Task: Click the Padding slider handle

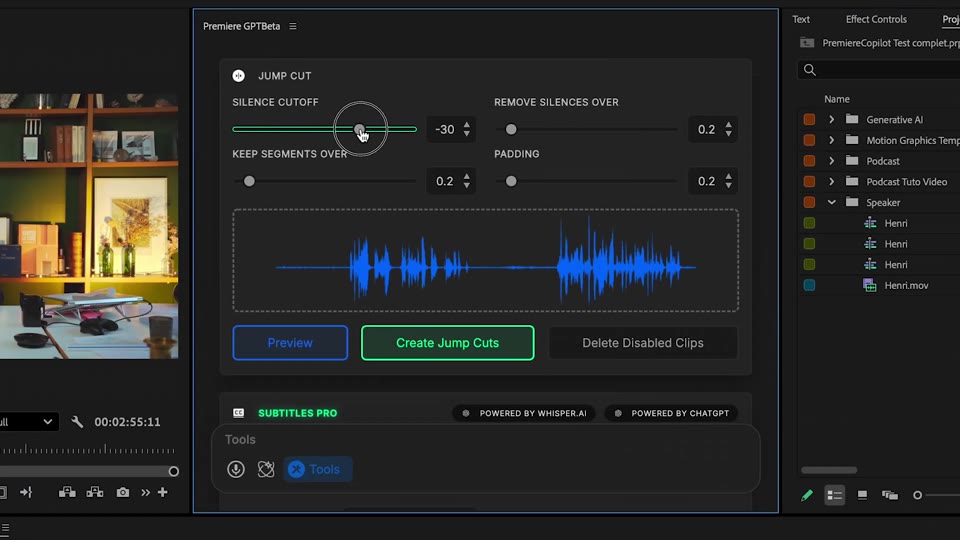Action: 511,181
